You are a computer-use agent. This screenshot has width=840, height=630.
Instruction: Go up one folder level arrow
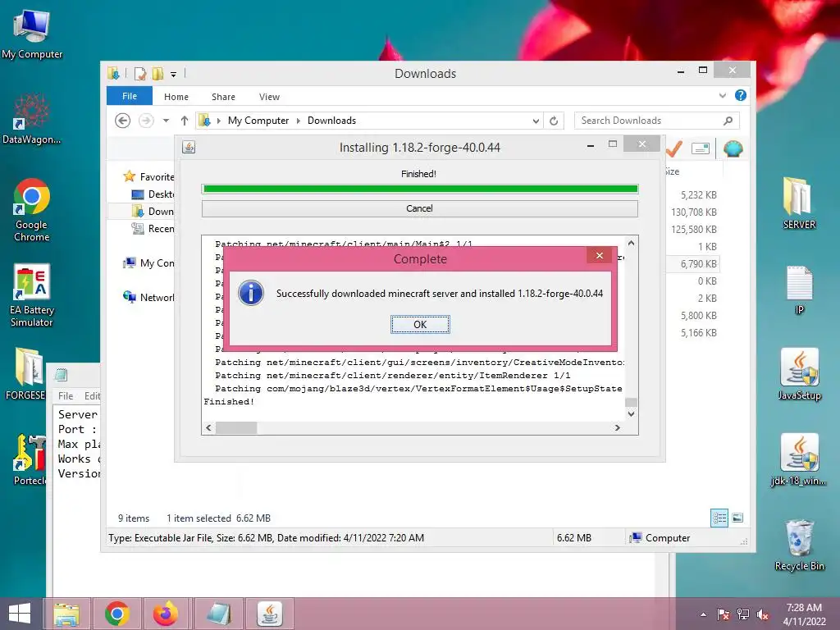pos(185,121)
